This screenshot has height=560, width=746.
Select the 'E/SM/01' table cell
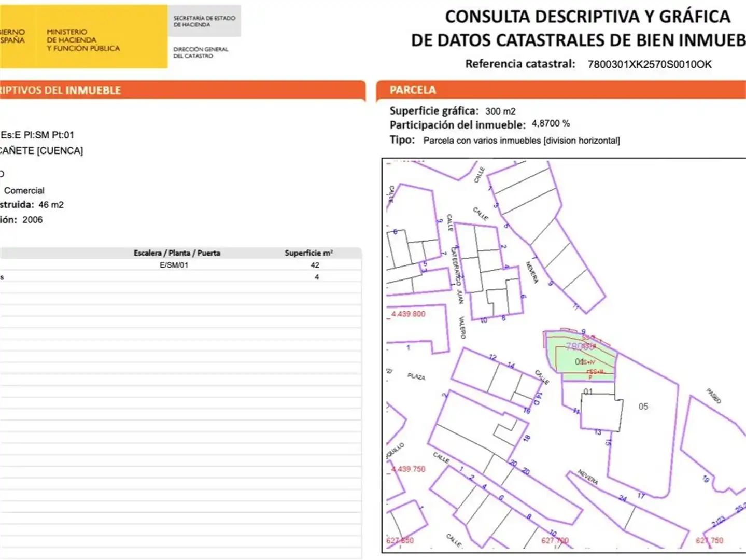coord(174,265)
